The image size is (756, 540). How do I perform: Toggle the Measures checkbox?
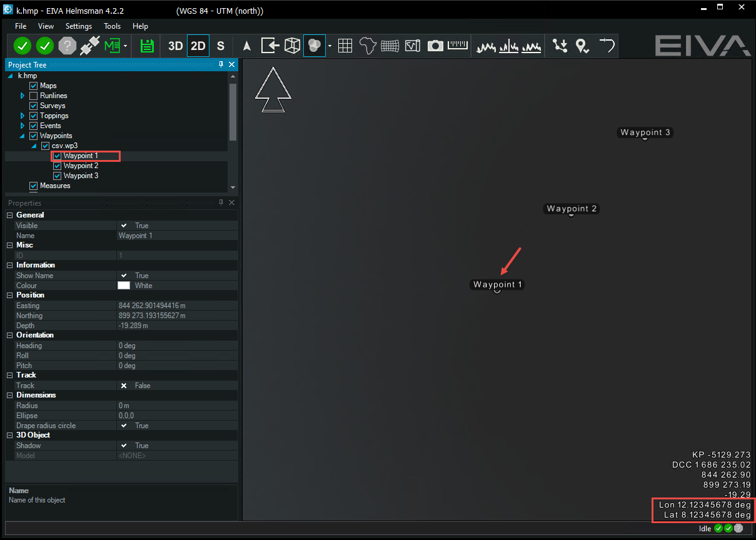tap(34, 186)
